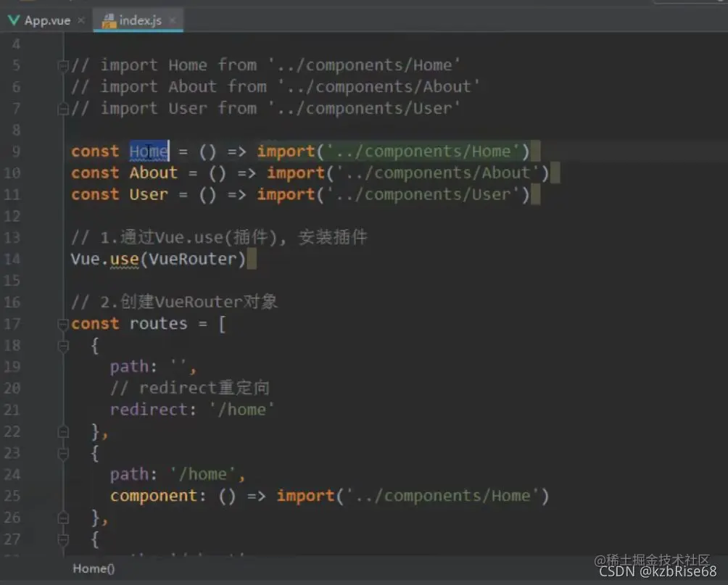Click the '../components/Home' string on line 25
The height and width of the screenshot is (585, 728).
click(x=442, y=496)
